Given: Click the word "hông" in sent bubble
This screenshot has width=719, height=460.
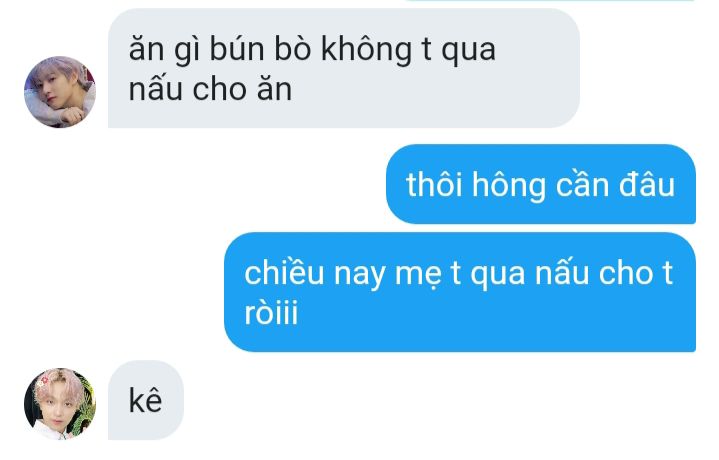Looking at the screenshot, I should (x=509, y=186).
